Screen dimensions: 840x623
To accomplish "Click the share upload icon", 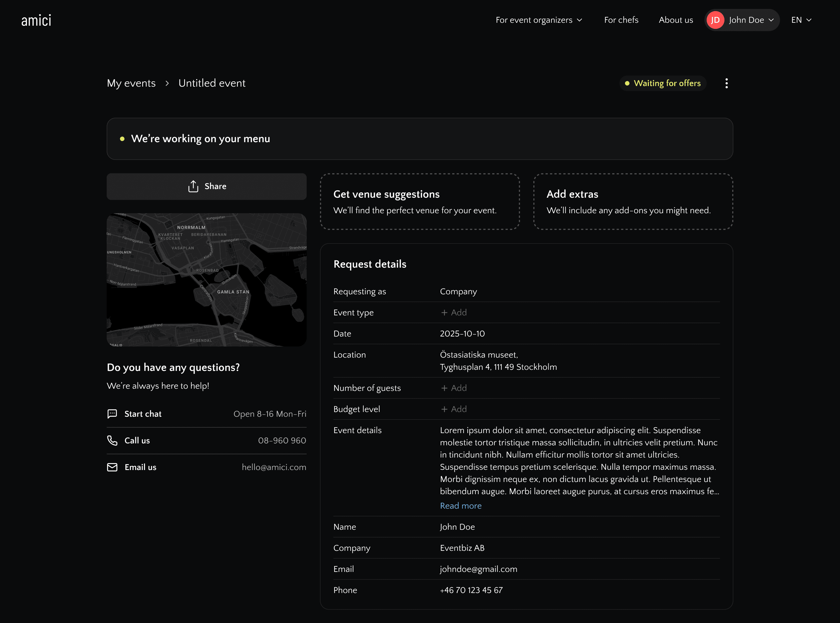I will (193, 186).
